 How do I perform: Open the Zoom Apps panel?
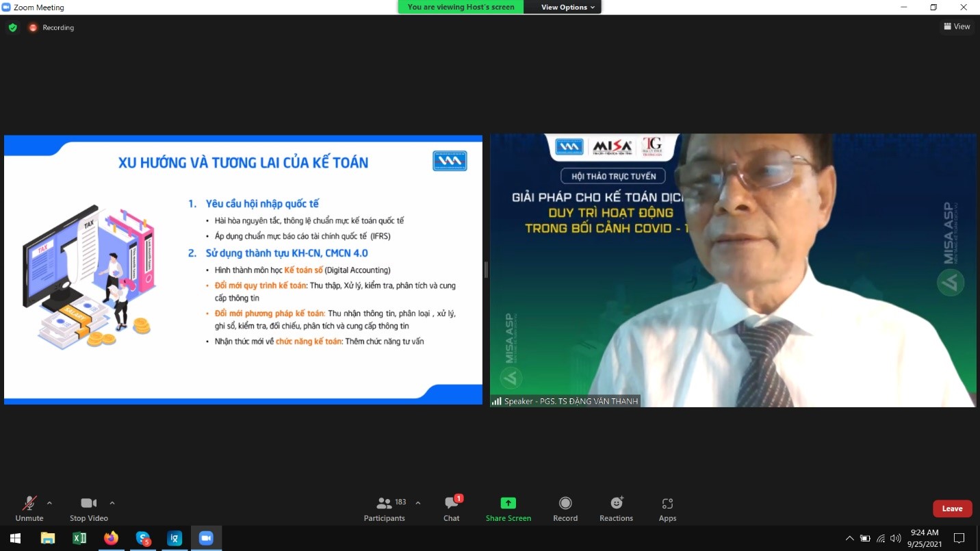pyautogui.click(x=667, y=509)
